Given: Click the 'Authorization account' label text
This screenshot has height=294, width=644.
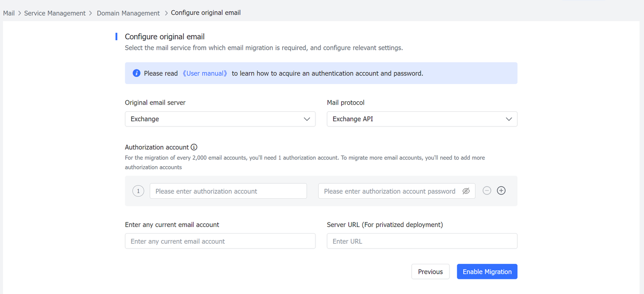Looking at the screenshot, I should point(157,148).
